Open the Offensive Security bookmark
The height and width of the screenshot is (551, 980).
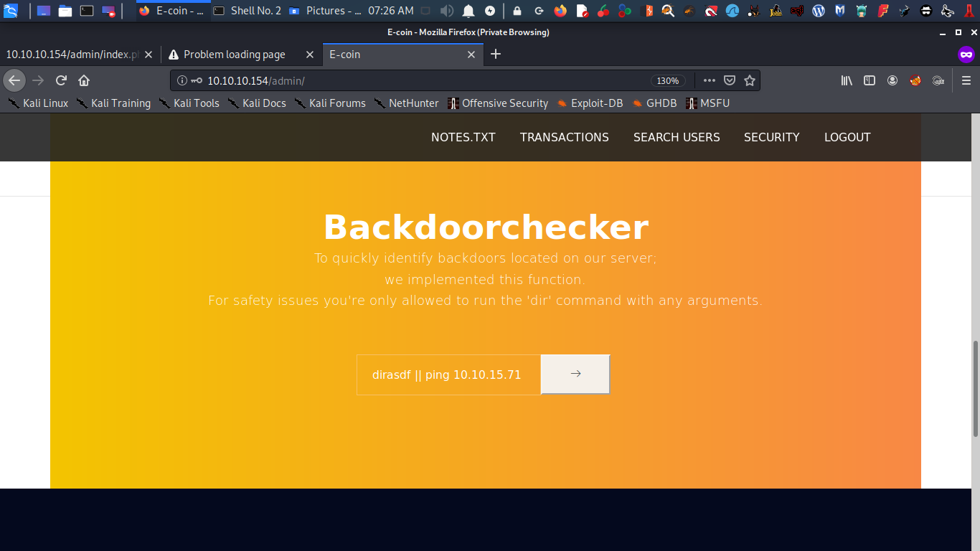(x=498, y=103)
